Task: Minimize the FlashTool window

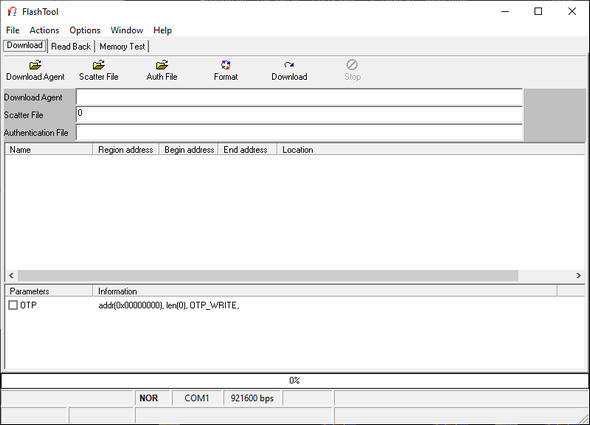Action: click(505, 12)
